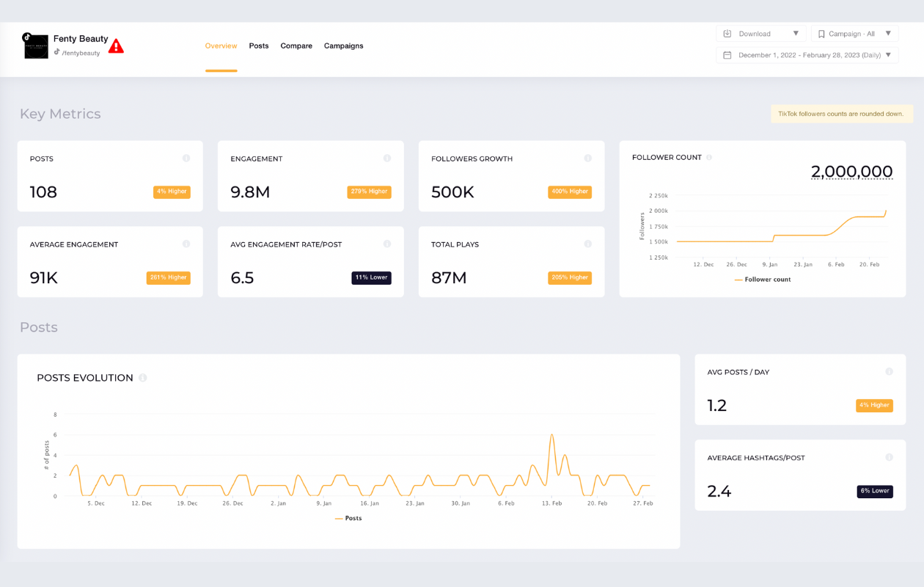
Task: Click the info icon on Posts card
Action: tap(186, 158)
